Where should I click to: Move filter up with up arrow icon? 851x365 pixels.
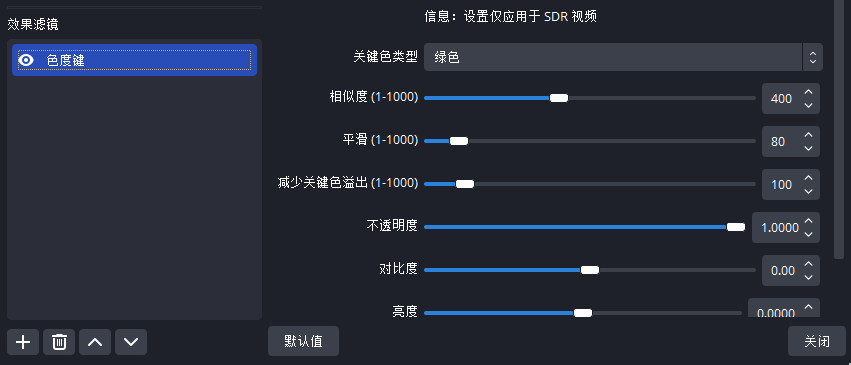(95, 342)
